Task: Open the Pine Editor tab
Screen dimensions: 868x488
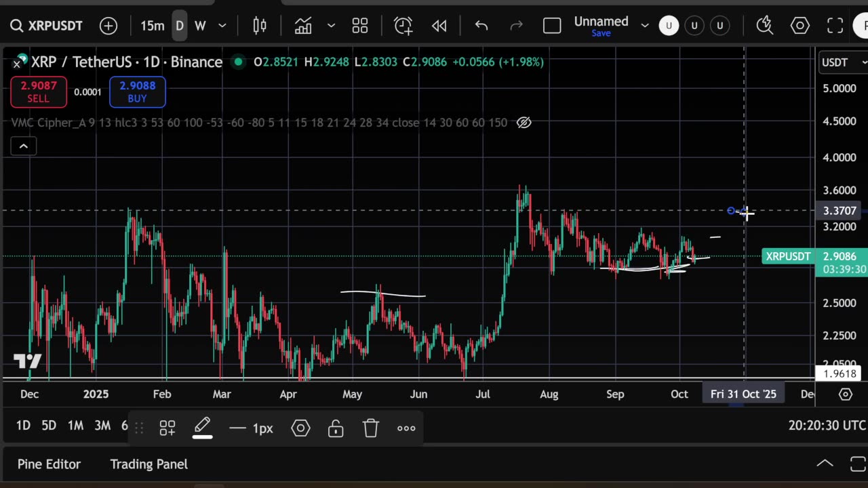Action: coord(49,464)
